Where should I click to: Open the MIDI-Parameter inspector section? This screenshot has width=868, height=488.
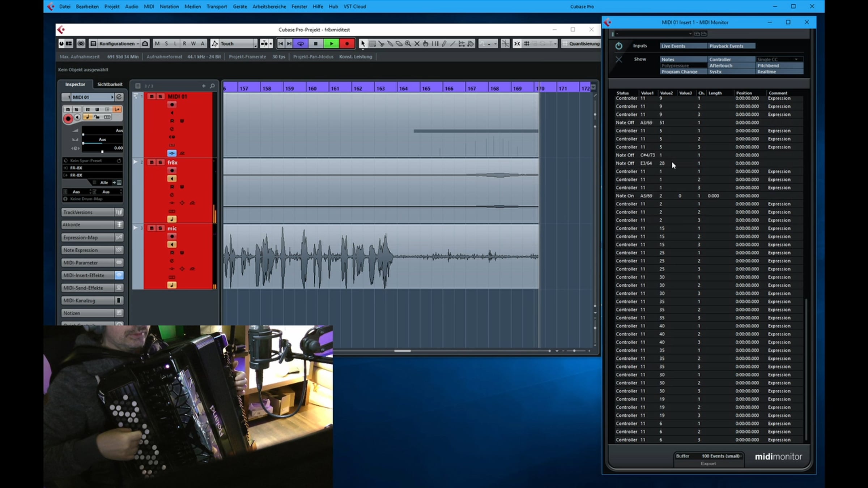pos(88,263)
